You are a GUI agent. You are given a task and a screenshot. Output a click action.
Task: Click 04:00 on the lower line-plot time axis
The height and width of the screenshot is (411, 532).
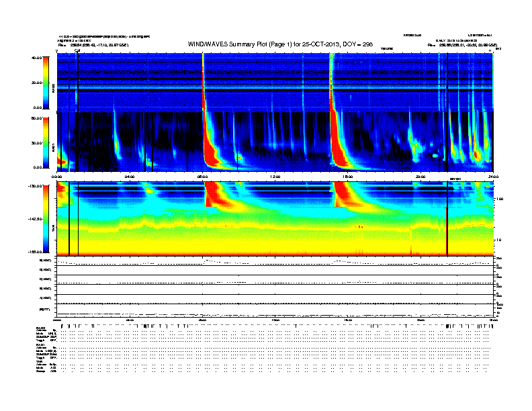tap(130, 320)
